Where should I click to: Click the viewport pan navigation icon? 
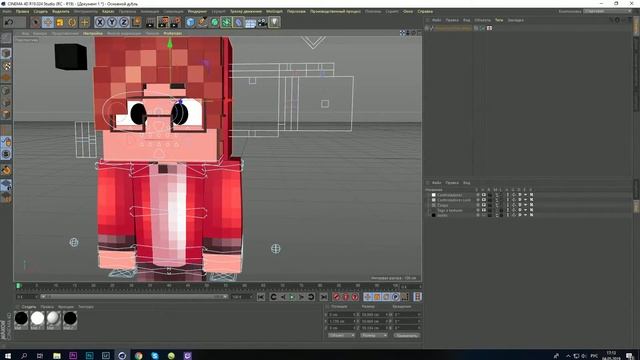coord(402,33)
